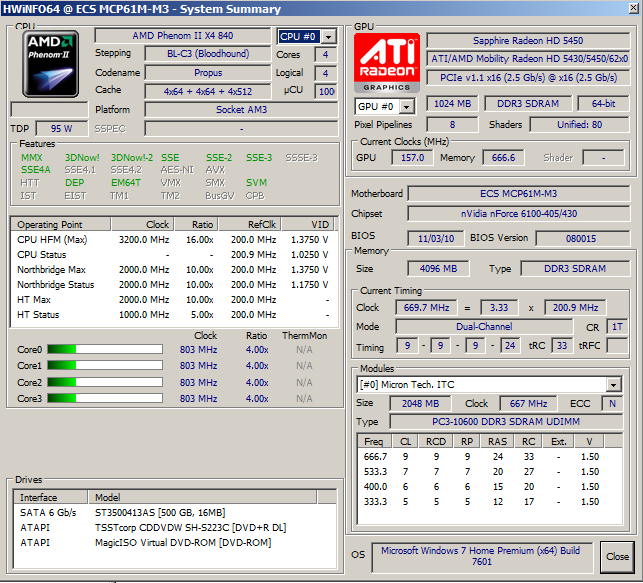643x583 pixels.
Task: Click the Model column header in Drives
Action: coord(202,497)
